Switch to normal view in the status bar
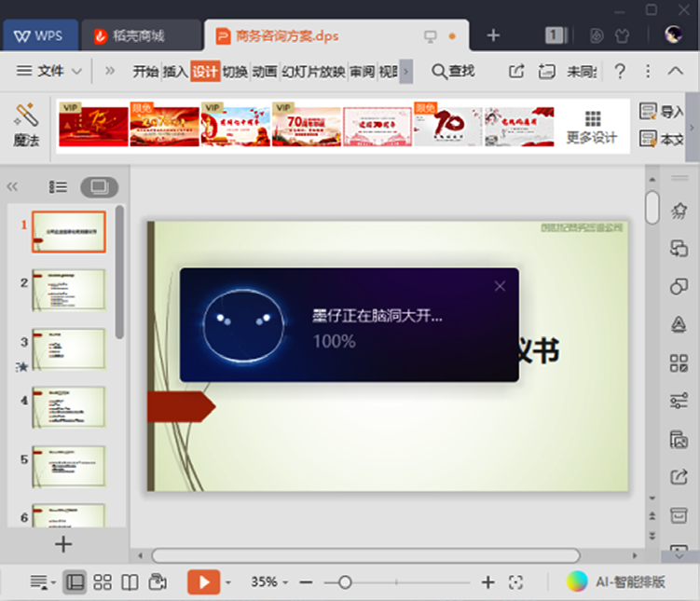The height and width of the screenshot is (601, 700). [75, 581]
